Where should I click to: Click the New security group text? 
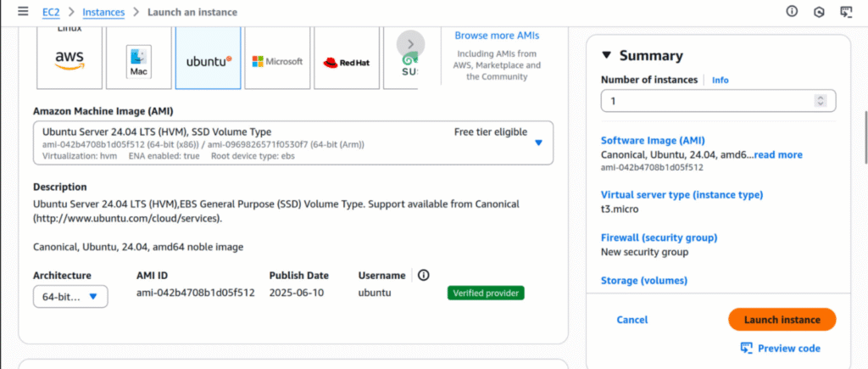click(x=645, y=252)
